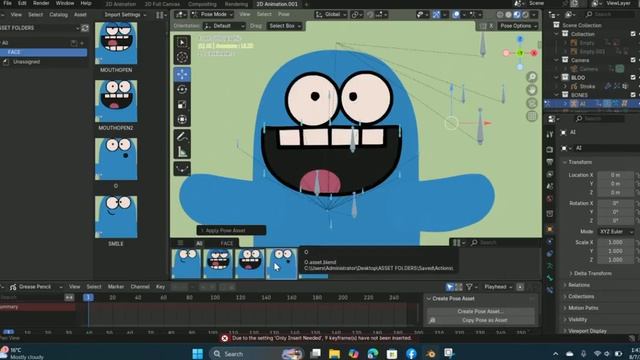Open the File menu
The image size is (640, 360).
(7, 3)
